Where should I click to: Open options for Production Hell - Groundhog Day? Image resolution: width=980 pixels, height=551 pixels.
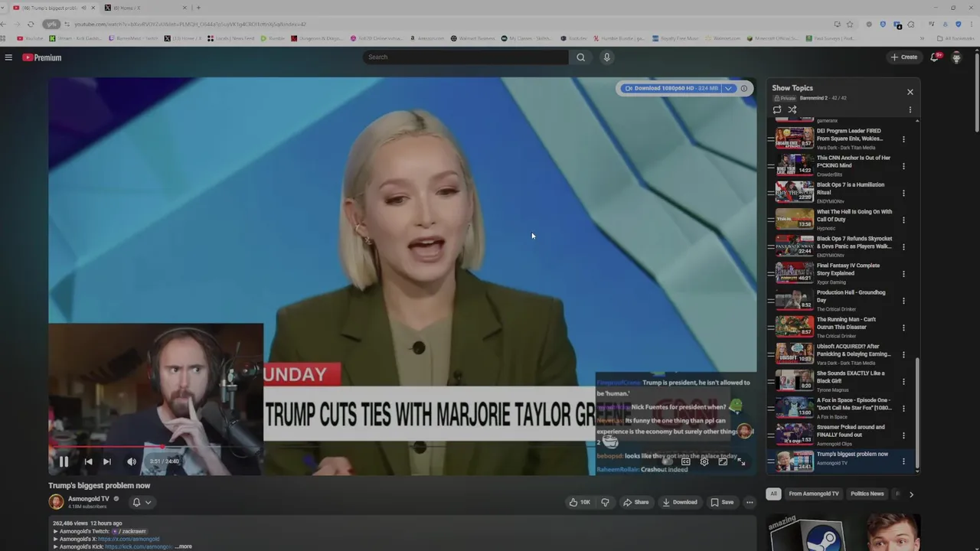[x=903, y=301]
